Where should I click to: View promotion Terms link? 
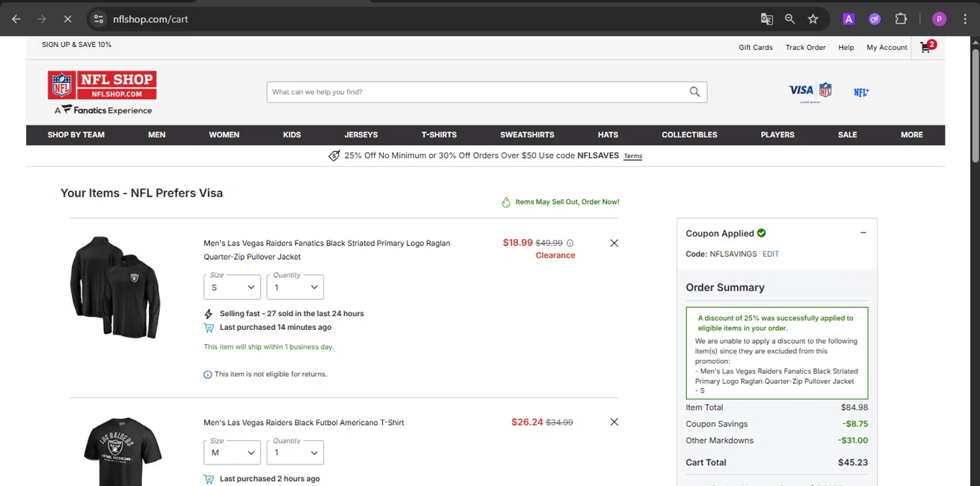click(633, 156)
